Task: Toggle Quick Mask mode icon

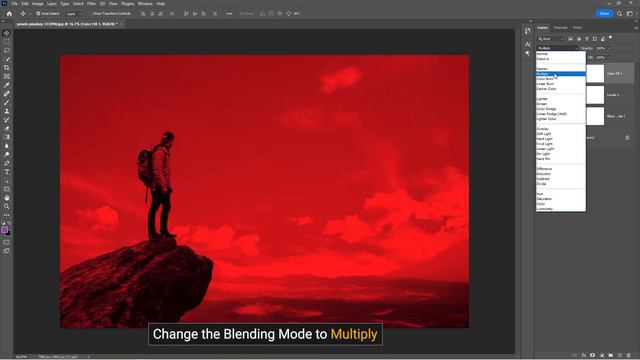Action: coord(7,242)
